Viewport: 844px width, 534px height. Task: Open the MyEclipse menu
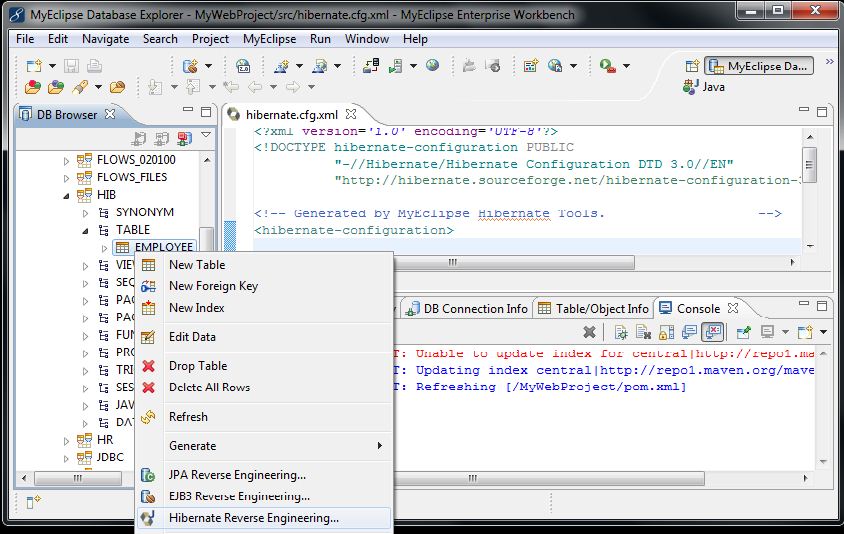point(269,39)
